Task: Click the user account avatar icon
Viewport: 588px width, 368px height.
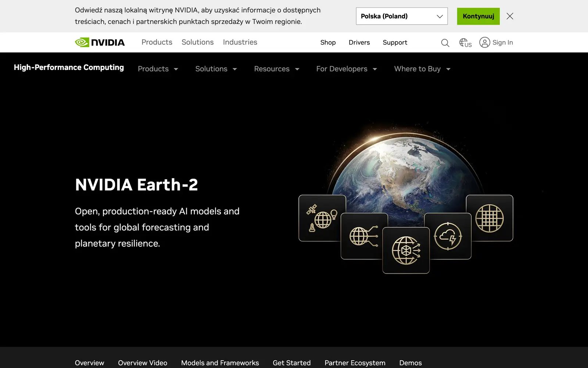Action: pos(484,42)
